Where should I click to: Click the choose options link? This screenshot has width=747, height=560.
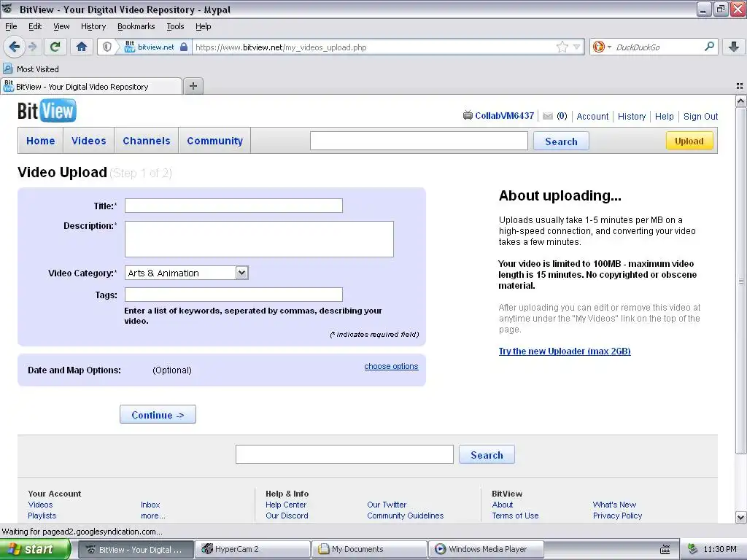391,366
